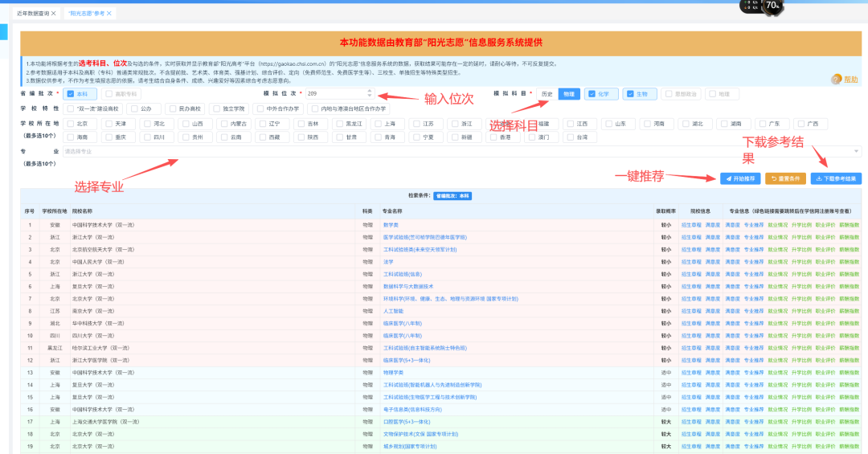This screenshot has width=868, height=454.
Task: Decrease 模拟位次 with the down arrow
Action: (x=370, y=96)
